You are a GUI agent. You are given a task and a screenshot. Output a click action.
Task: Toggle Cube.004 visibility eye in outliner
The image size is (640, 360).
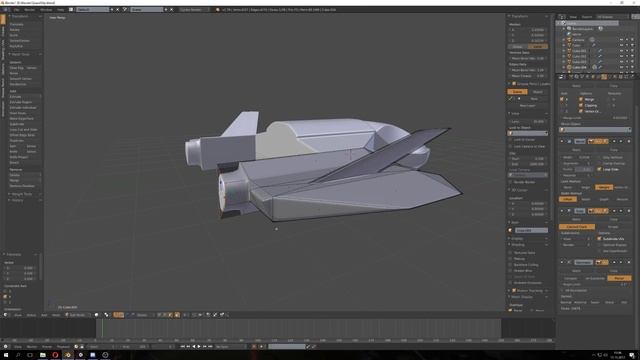pyautogui.click(x=621, y=67)
